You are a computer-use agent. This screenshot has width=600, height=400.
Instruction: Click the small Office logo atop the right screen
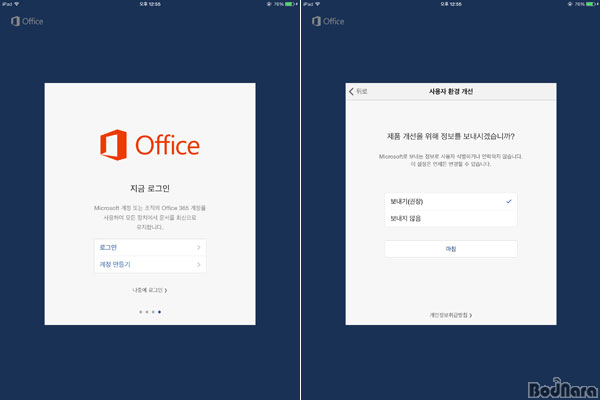point(328,21)
